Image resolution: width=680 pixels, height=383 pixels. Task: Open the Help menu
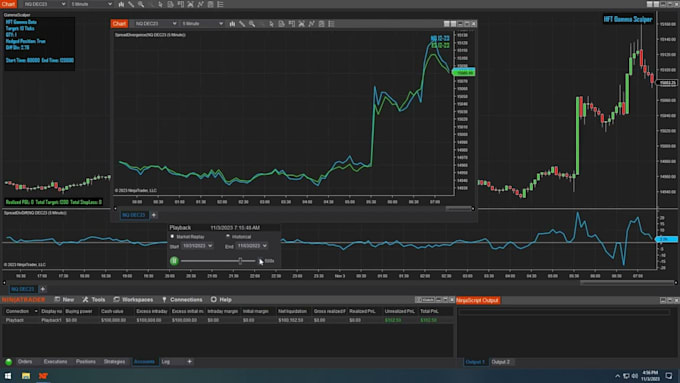point(221,300)
